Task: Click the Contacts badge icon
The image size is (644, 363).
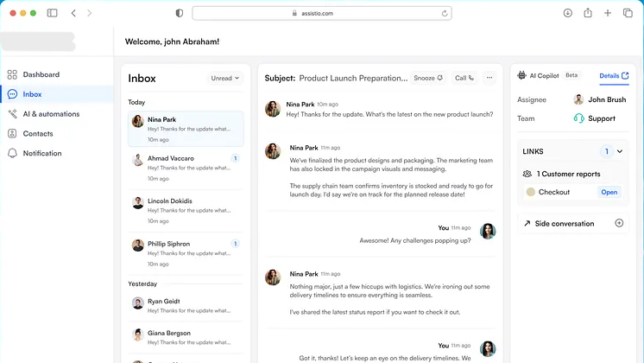Action: (x=12, y=134)
